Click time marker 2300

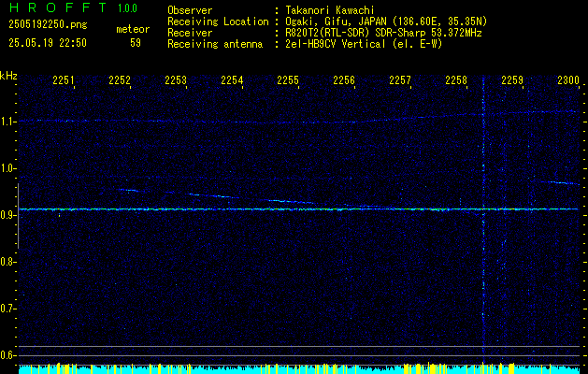tap(568, 80)
